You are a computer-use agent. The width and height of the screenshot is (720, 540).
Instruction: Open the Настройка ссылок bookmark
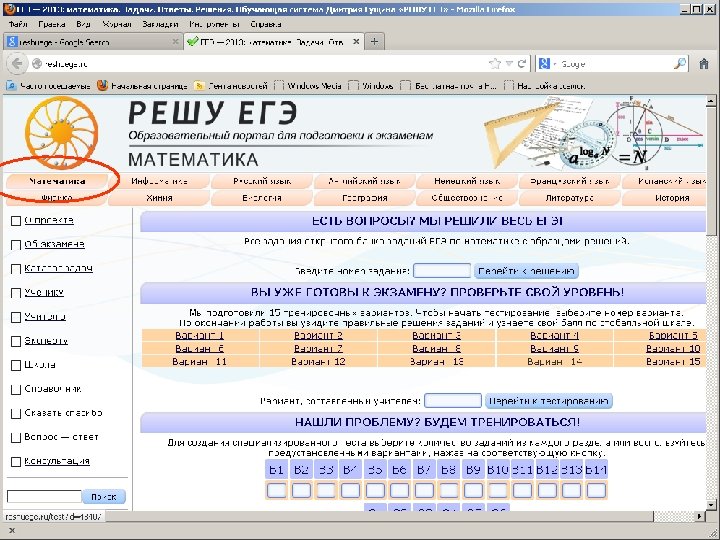coord(545,86)
